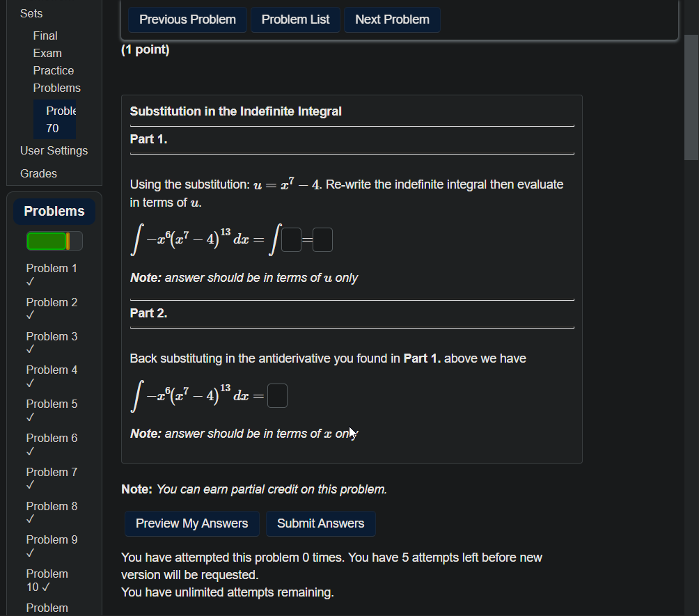Click the integrand input box in Part 1
The width and height of the screenshot is (699, 616).
pos(291,240)
